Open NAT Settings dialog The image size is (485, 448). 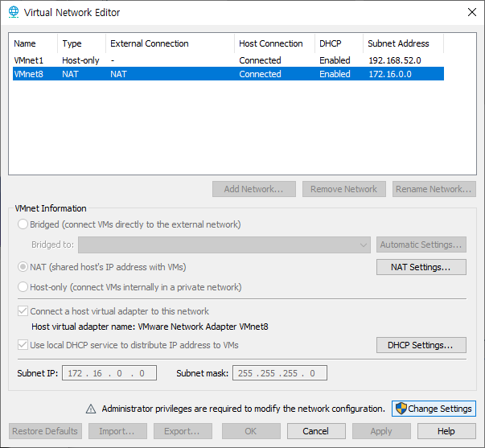(x=421, y=267)
